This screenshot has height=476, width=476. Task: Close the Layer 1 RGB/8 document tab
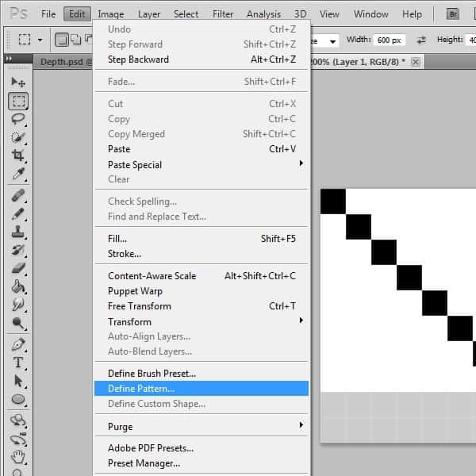pyautogui.click(x=415, y=62)
